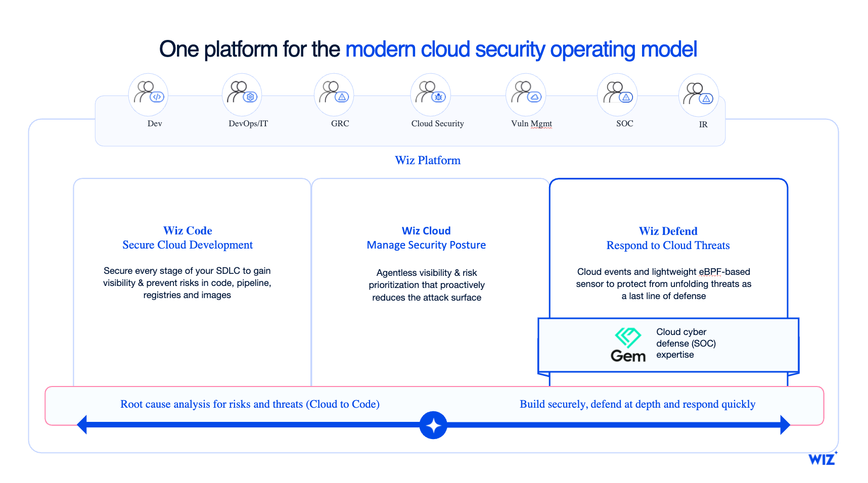
Task: Select the Dev persona icon
Action: [x=148, y=94]
